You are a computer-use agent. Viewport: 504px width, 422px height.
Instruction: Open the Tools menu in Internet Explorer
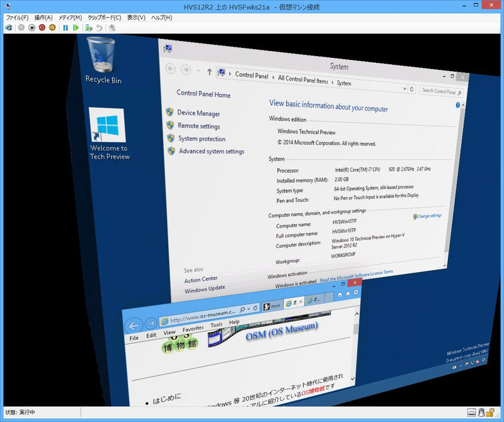(217, 325)
